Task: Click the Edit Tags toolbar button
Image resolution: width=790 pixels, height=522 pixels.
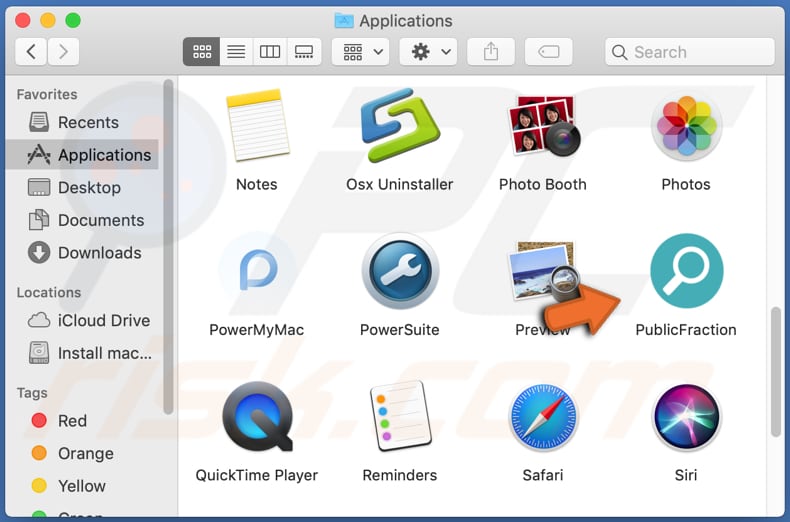Action: point(548,51)
